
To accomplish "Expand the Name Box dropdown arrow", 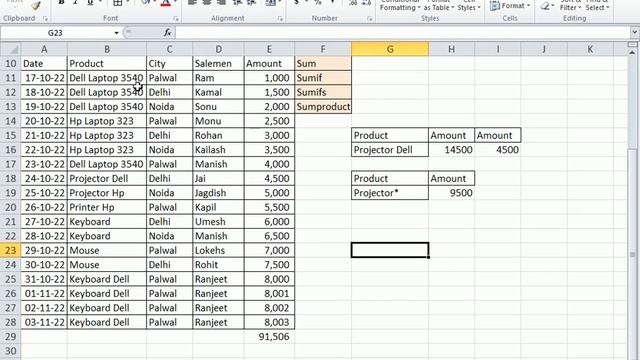I will (116, 33).
